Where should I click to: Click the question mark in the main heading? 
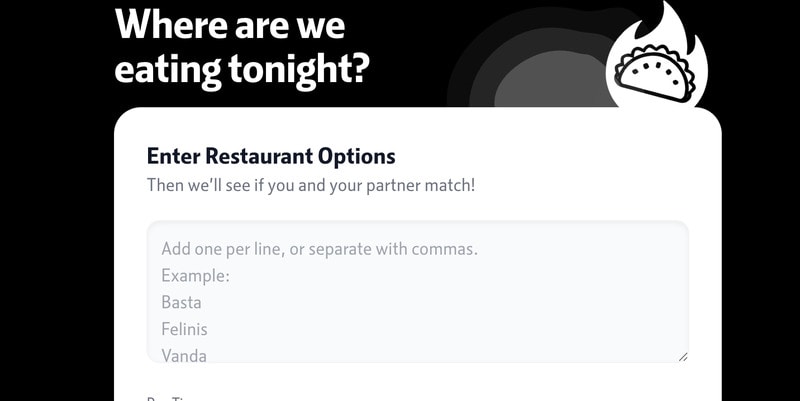(358, 68)
